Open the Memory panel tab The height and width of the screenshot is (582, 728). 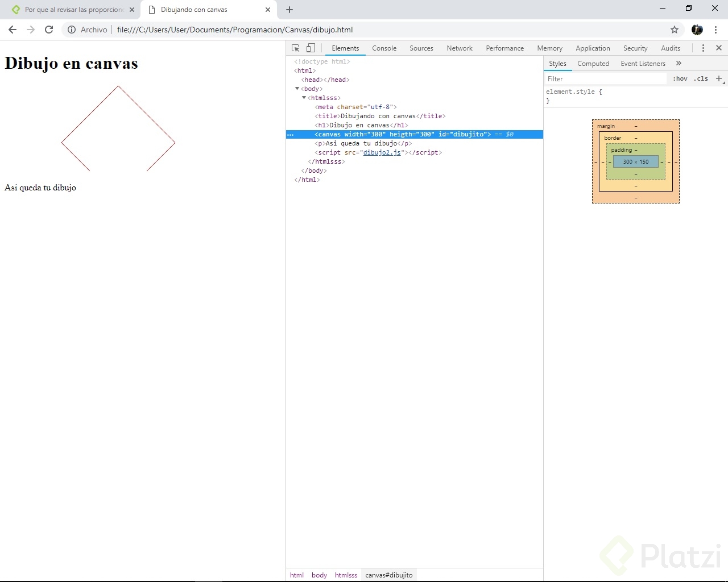549,48
